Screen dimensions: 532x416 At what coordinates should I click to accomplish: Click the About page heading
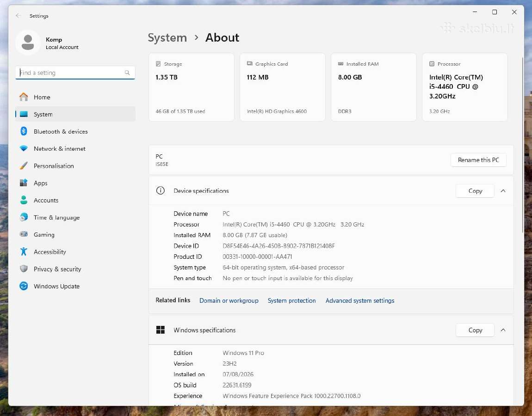(x=222, y=37)
